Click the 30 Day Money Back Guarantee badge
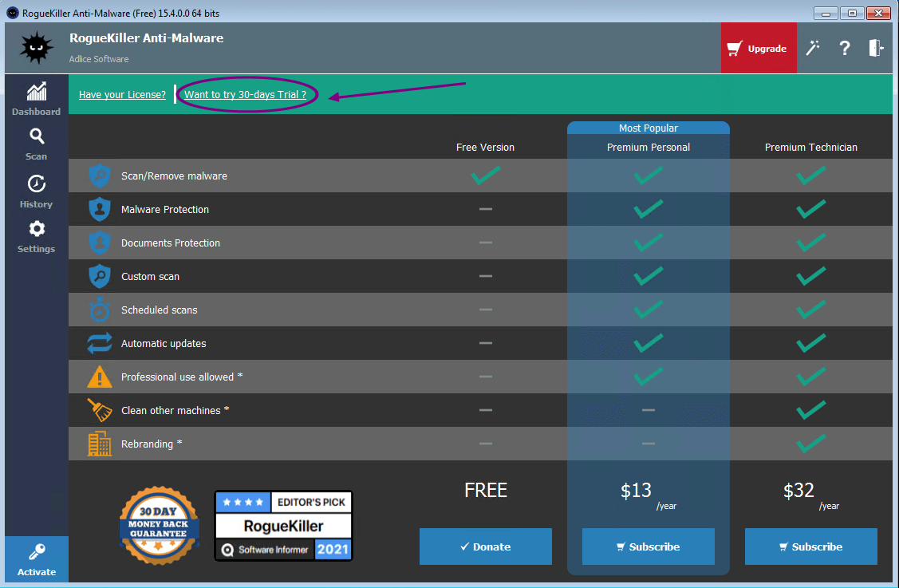The width and height of the screenshot is (899, 588). tap(160, 526)
